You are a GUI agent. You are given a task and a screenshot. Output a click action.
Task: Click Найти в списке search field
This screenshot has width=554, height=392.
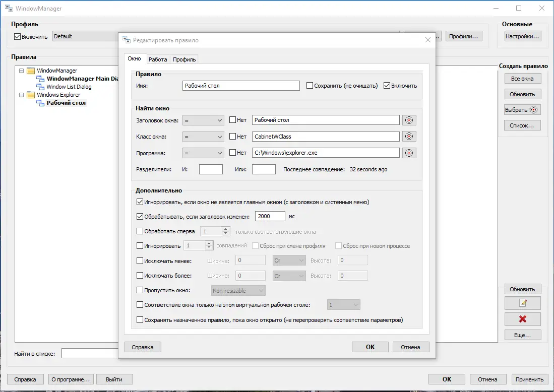click(x=90, y=353)
